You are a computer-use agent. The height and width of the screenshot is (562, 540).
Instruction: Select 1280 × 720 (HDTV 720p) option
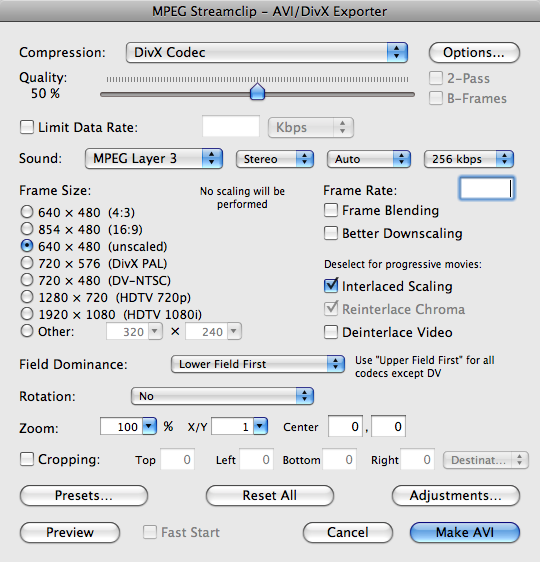(x=27, y=297)
